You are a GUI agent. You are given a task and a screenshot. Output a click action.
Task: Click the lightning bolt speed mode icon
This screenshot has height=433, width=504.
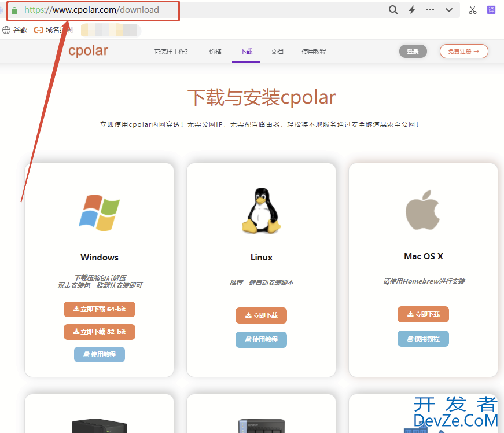coord(412,10)
